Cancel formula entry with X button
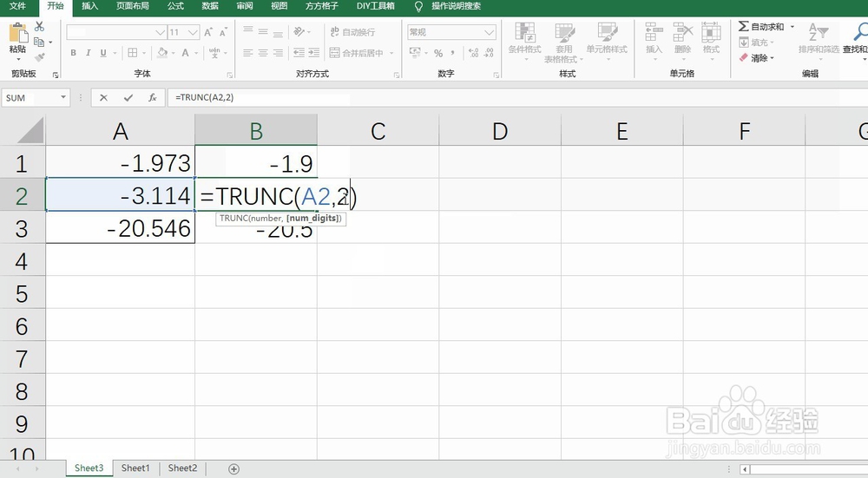Screen dimensions: 868x478 tap(103, 97)
